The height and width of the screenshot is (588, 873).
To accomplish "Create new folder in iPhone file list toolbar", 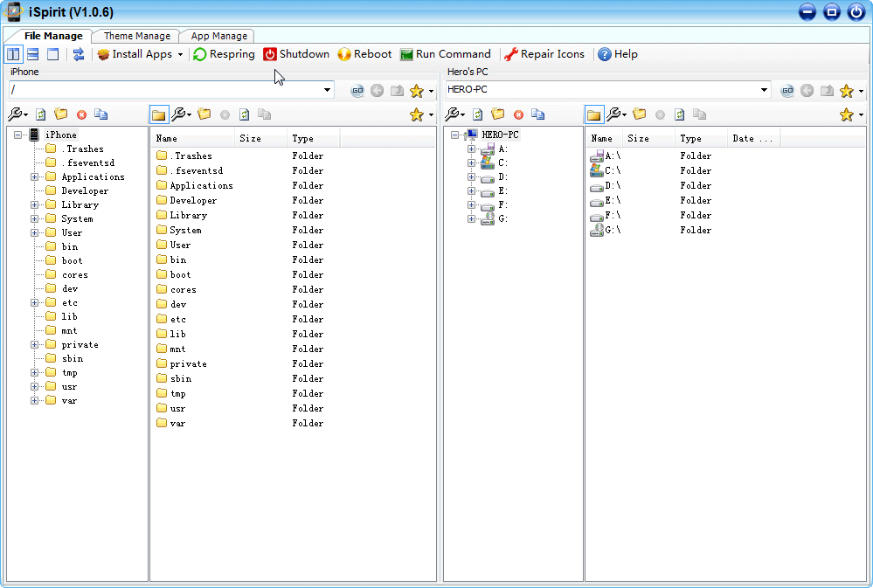I will pyautogui.click(x=204, y=114).
